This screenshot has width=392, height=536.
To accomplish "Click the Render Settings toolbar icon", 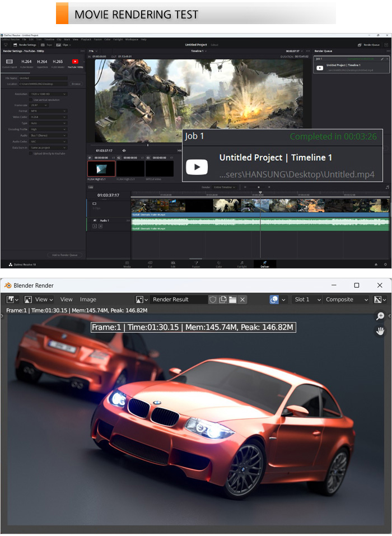I will point(15,45).
